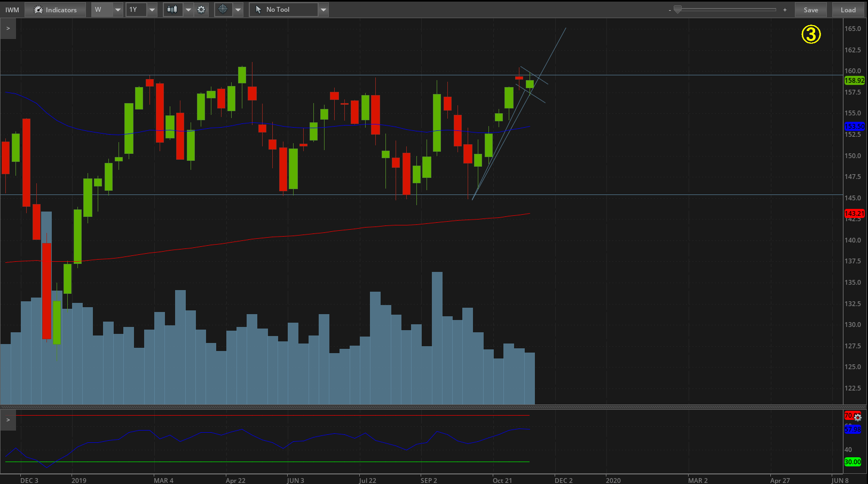The height and width of the screenshot is (484, 868).
Task: Select the crosshair pointer icon
Action: point(223,9)
